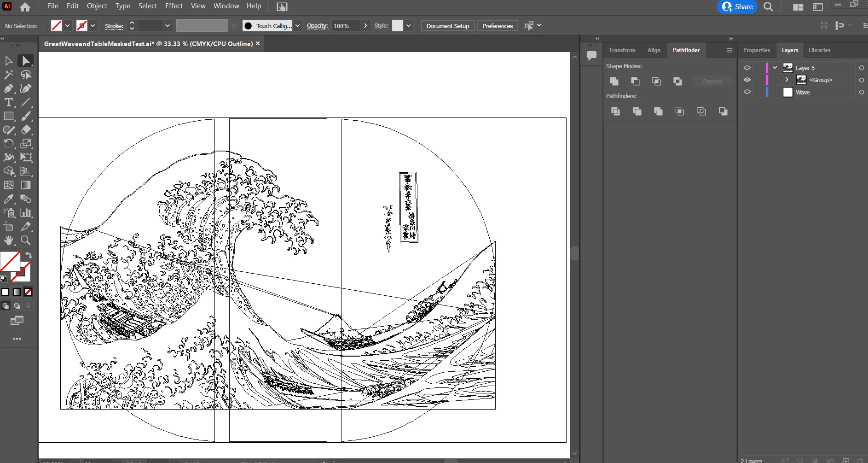868x463 pixels.
Task: Click the Preferences button
Action: 498,26
